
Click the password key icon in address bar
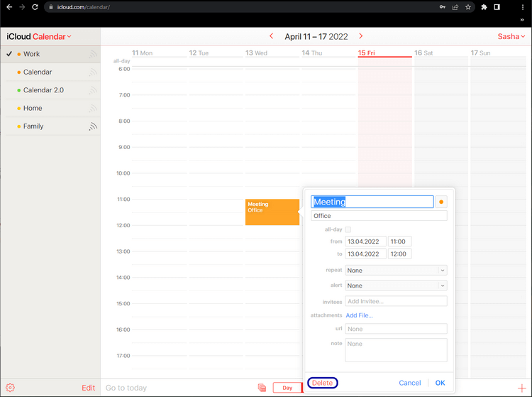click(x=442, y=7)
